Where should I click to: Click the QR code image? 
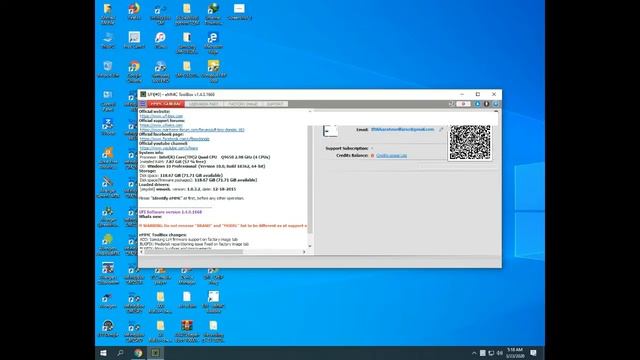pyautogui.click(x=470, y=142)
